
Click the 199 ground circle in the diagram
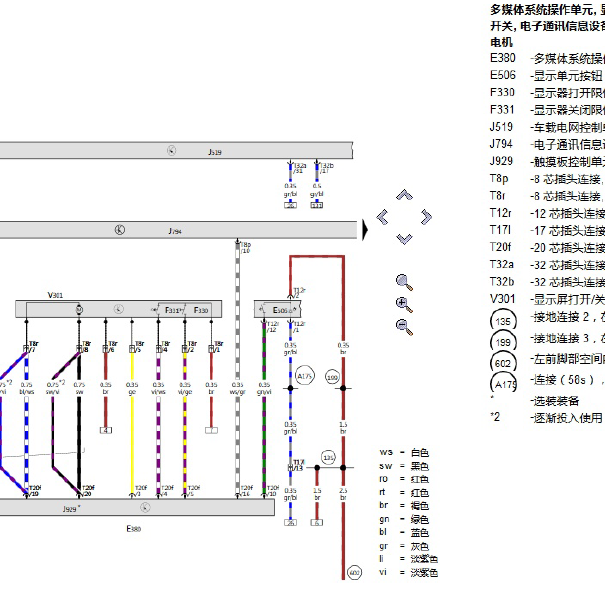(333, 377)
